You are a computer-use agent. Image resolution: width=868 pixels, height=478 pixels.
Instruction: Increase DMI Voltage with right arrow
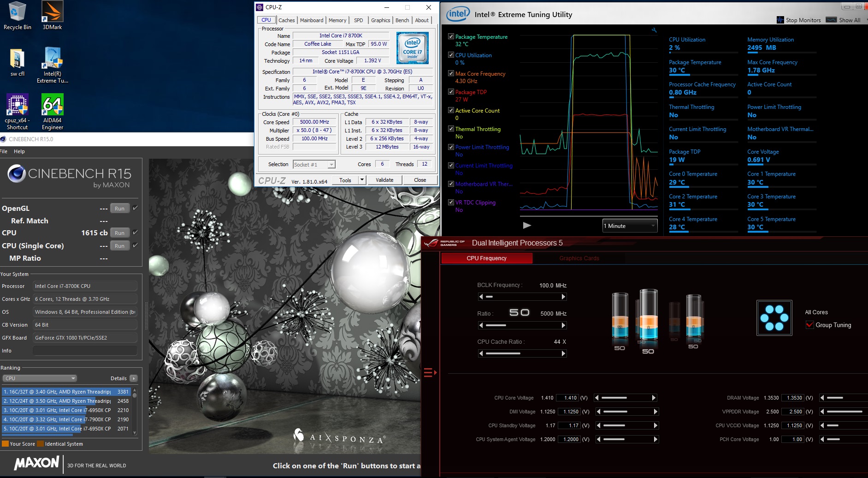coord(655,412)
